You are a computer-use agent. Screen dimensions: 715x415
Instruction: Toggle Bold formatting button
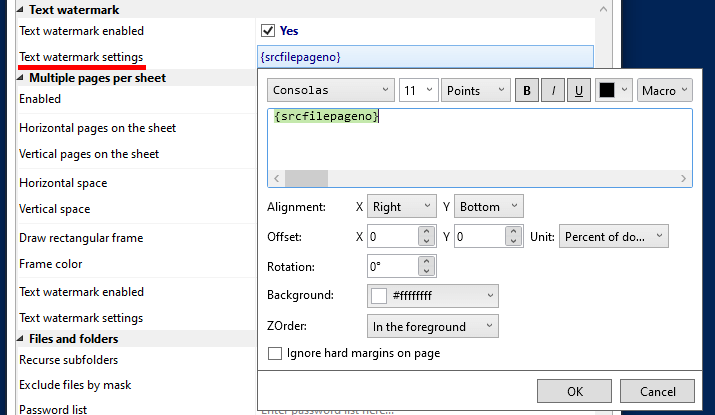pos(527,90)
